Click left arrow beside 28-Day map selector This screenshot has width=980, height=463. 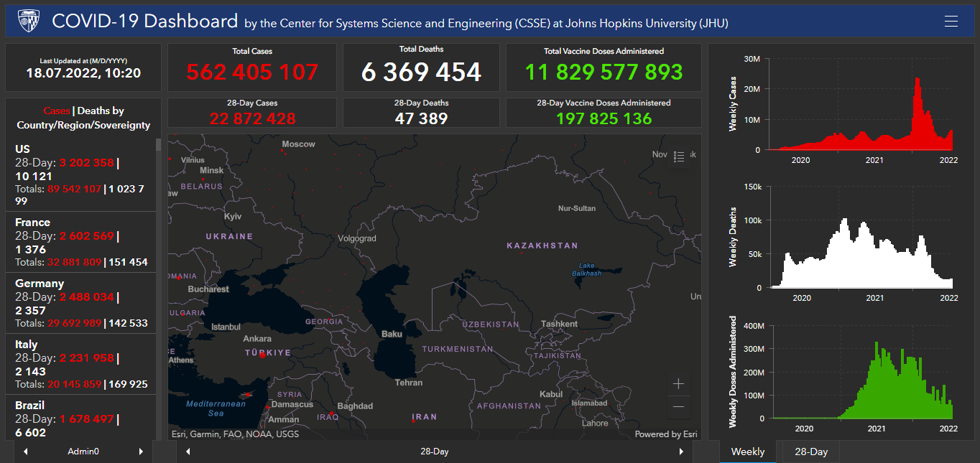(188, 452)
